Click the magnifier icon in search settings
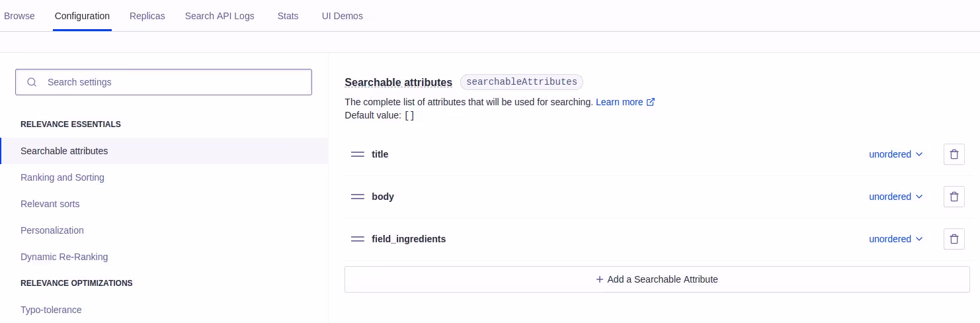 click(x=32, y=82)
